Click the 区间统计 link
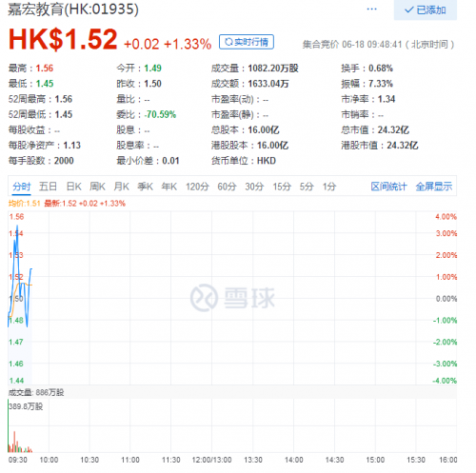The width and height of the screenshot is (476, 473). (x=388, y=187)
